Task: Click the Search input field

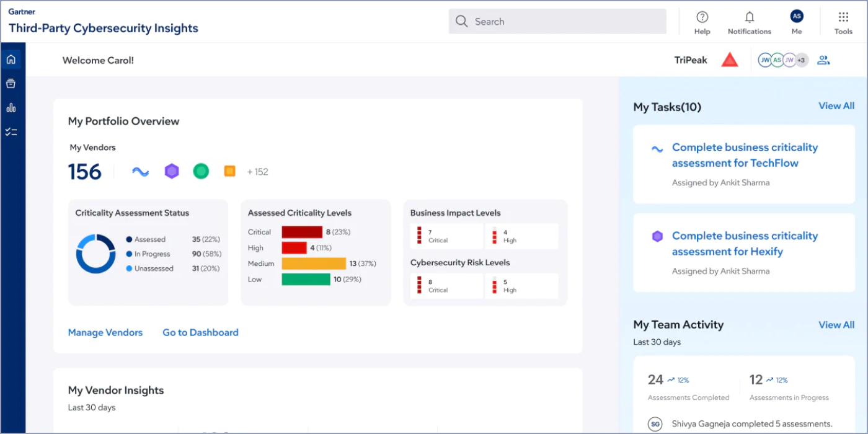Action: [x=557, y=22]
